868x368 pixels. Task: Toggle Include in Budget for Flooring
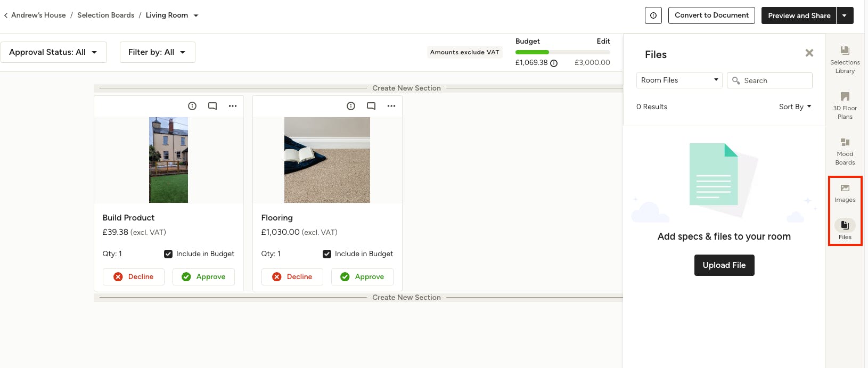click(327, 254)
